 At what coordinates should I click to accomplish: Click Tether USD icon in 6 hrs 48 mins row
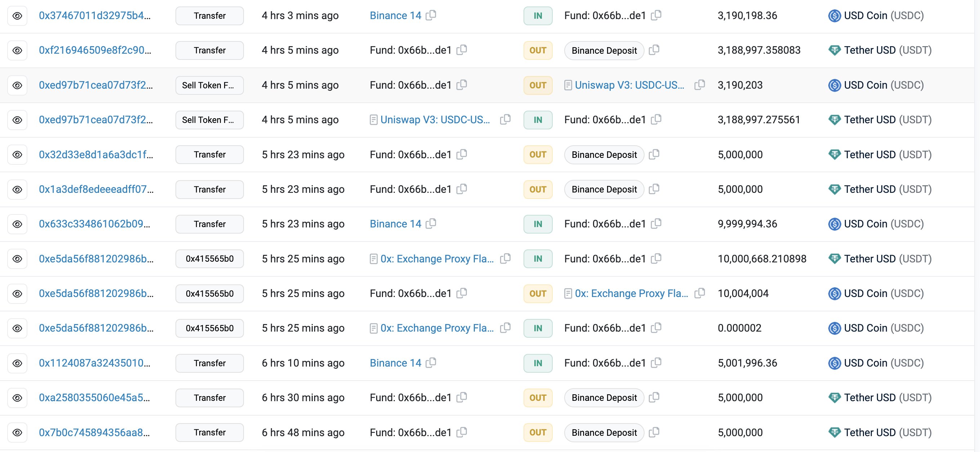[x=834, y=433]
